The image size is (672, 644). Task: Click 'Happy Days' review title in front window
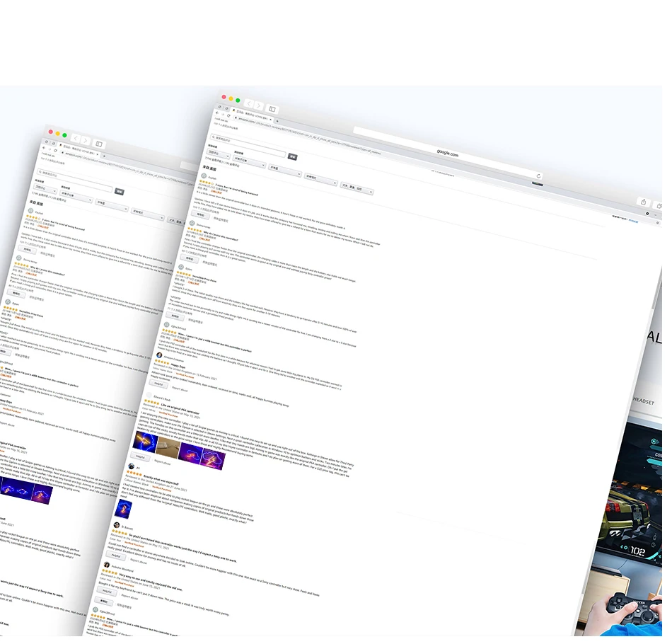(x=178, y=366)
